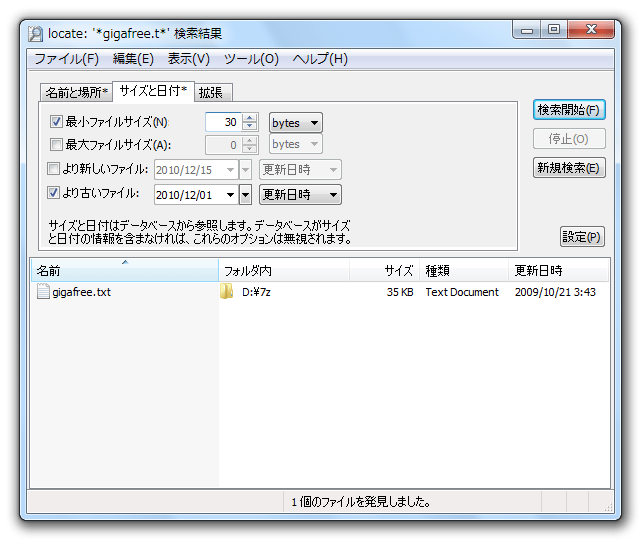Click the D:¥7z folder path text
Viewport: 643px width, 543px height.
[x=256, y=292]
